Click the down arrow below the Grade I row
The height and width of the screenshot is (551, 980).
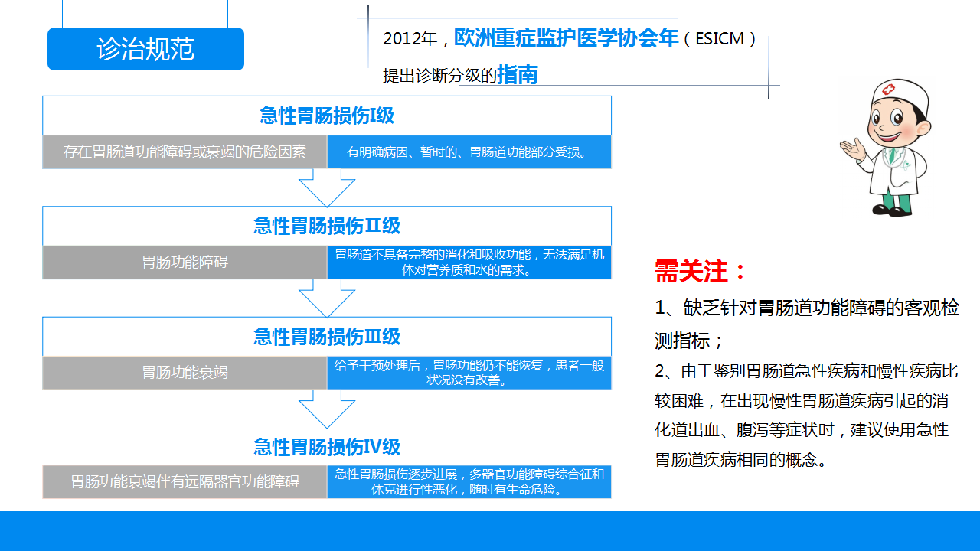(327, 187)
